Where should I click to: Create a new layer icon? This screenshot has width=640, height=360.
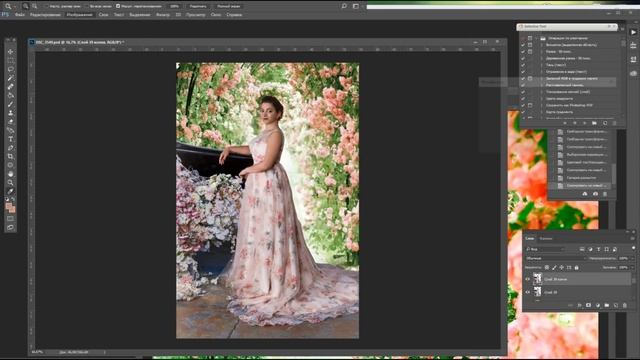pos(616,305)
